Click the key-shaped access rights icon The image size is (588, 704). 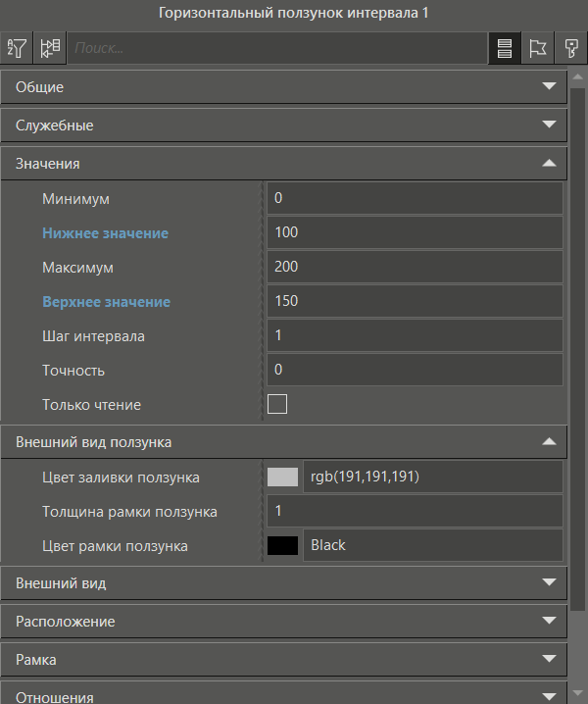coord(570,47)
